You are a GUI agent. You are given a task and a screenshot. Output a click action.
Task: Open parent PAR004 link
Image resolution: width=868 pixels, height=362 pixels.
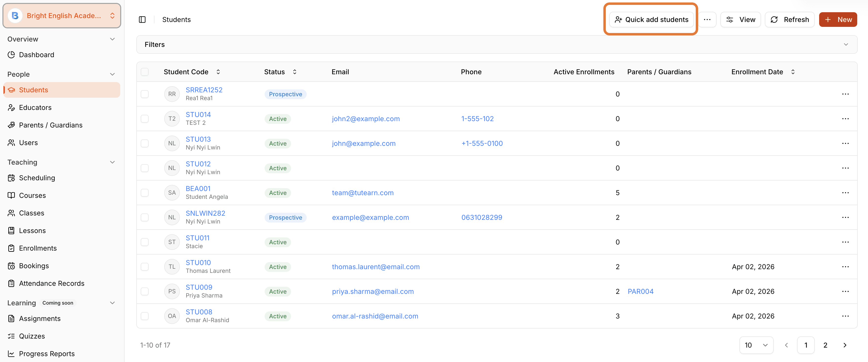[640, 291]
